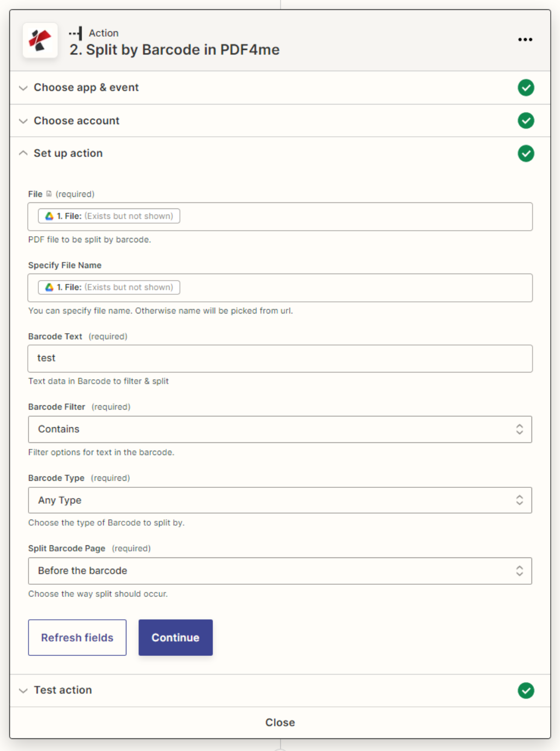Click the green checkmark beside Choose app & event
Screen dimensions: 560x751
526,88
